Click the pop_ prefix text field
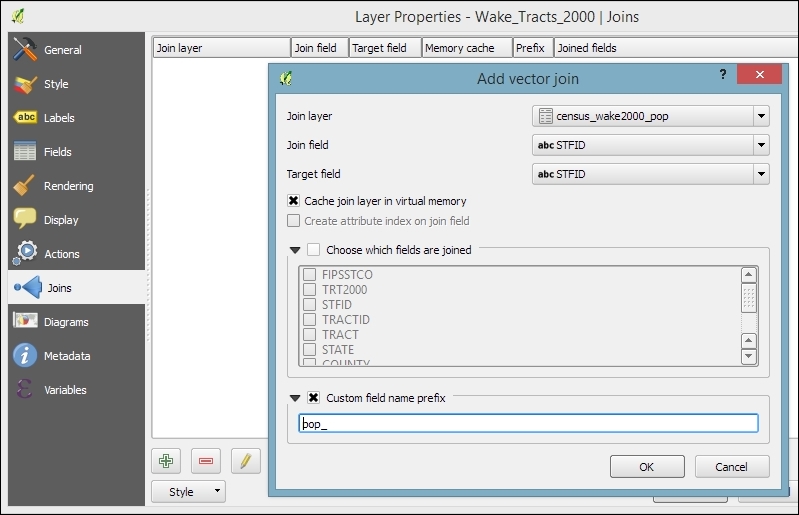This screenshot has width=799, height=515. [528, 423]
